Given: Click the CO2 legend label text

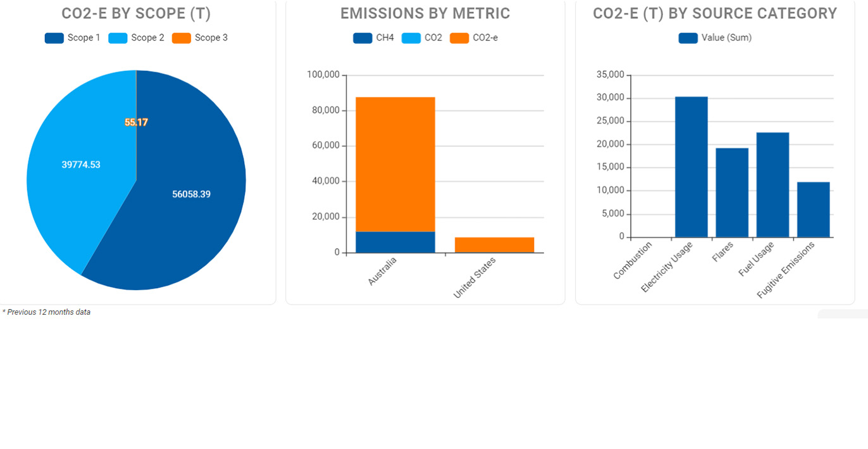Looking at the screenshot, I should [433, 38].
